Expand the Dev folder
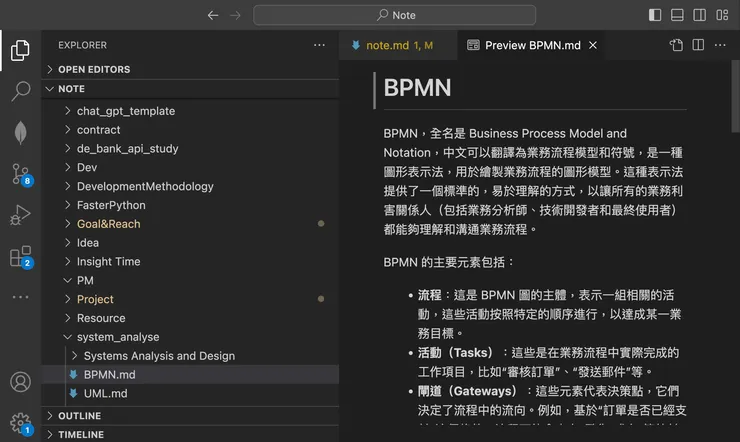740x442 pixels. click(190, 167)
